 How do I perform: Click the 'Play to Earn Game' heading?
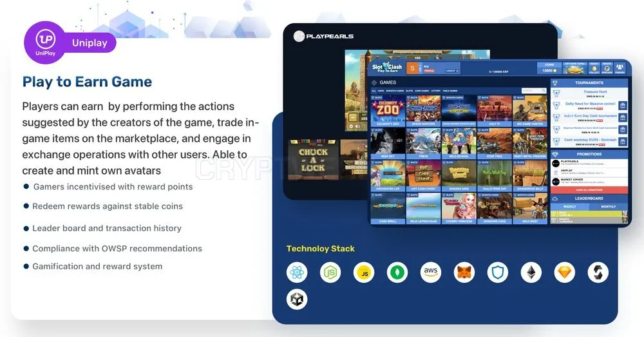click(x=87, y=82)
